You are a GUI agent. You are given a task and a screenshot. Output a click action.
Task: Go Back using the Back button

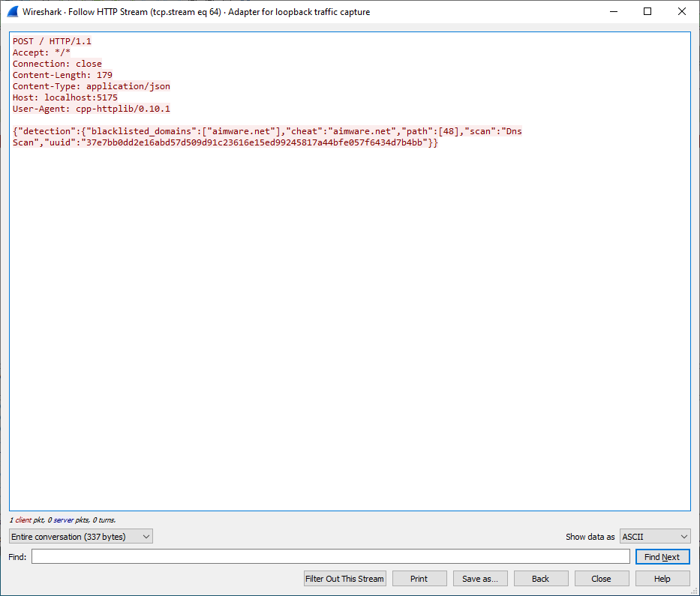[541, 579]
